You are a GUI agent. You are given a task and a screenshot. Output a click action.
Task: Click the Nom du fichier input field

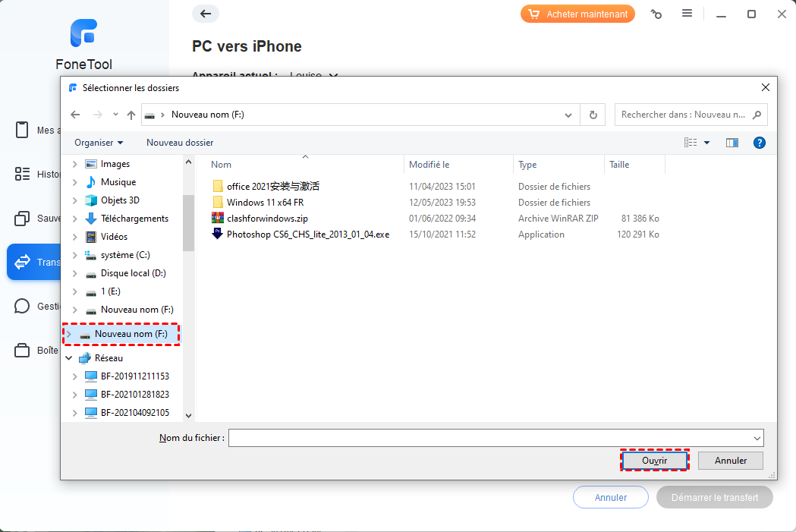click(x=489, y=438)
